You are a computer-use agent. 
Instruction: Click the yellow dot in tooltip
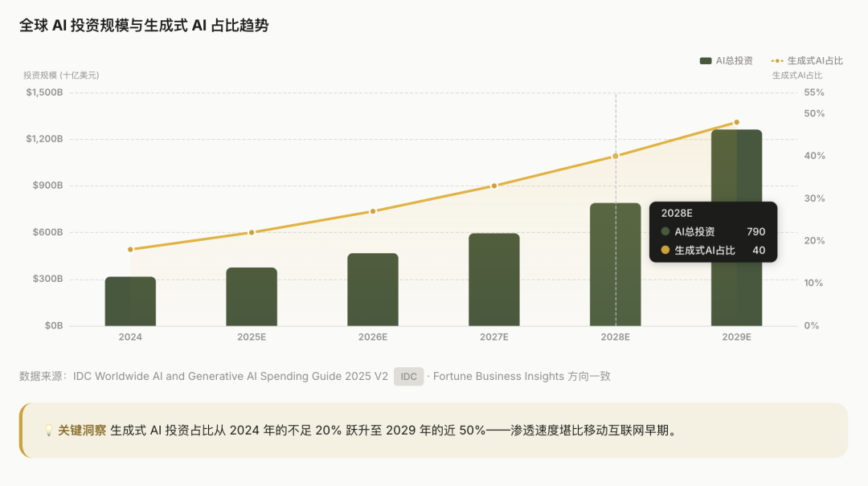pos(665,250)
